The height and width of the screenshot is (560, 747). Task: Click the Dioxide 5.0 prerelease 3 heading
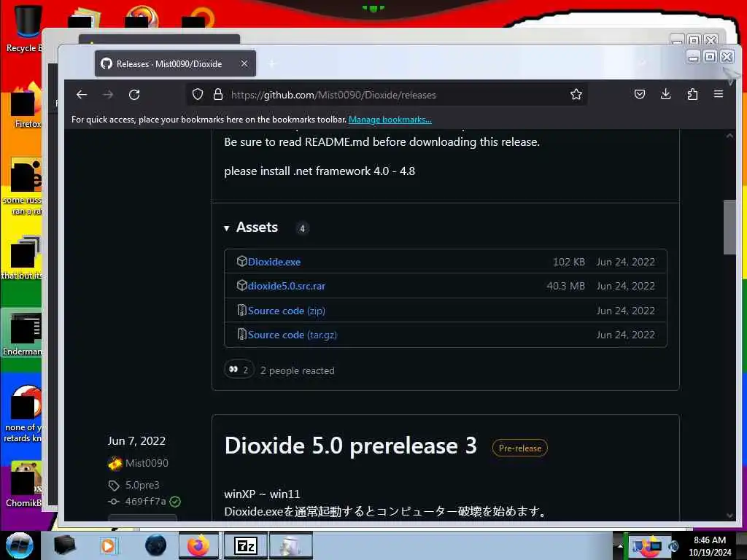pos(350,446)
